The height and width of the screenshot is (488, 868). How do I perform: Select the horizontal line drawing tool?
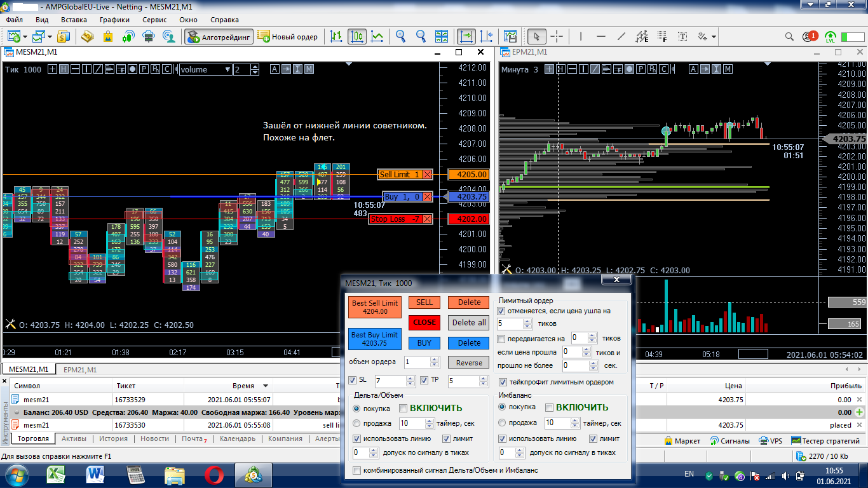[x=601, y=36]
